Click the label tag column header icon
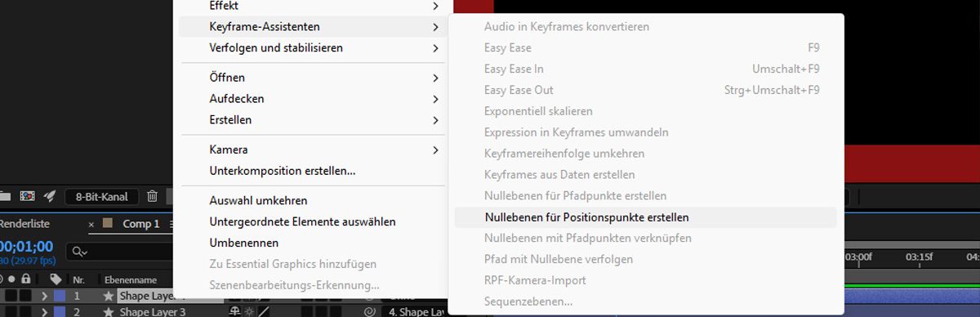The height and width of the screenshot is (317, 980). pos(56,279)
